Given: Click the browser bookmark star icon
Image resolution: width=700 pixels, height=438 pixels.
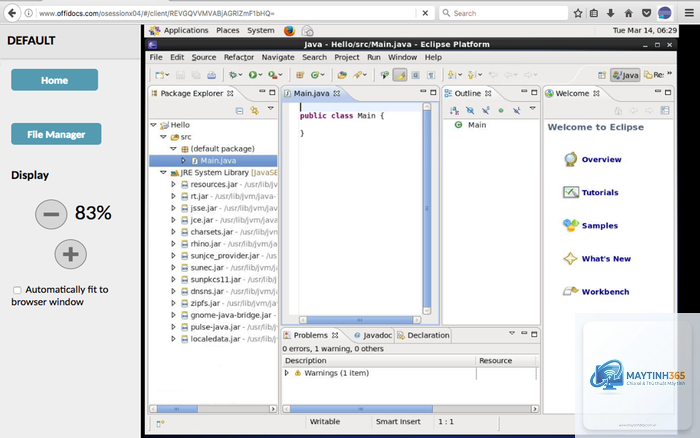Looking at the screenshot, I should (578, 13).
